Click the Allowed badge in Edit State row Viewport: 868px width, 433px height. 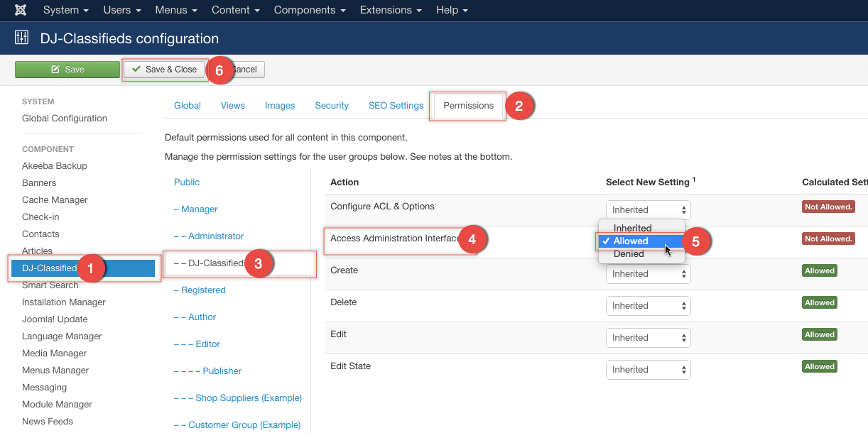[820, 366]
